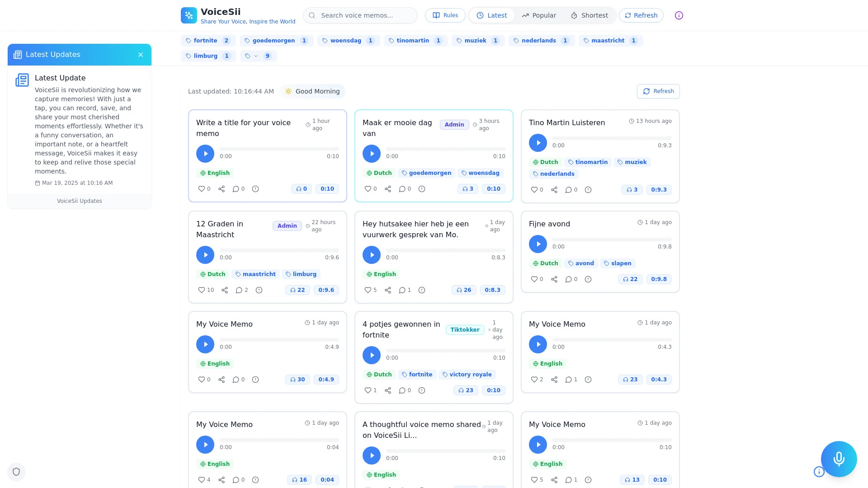Start recording with the floating microphone button
This screenshot has height=488, width=868.
tap(839, 459)
